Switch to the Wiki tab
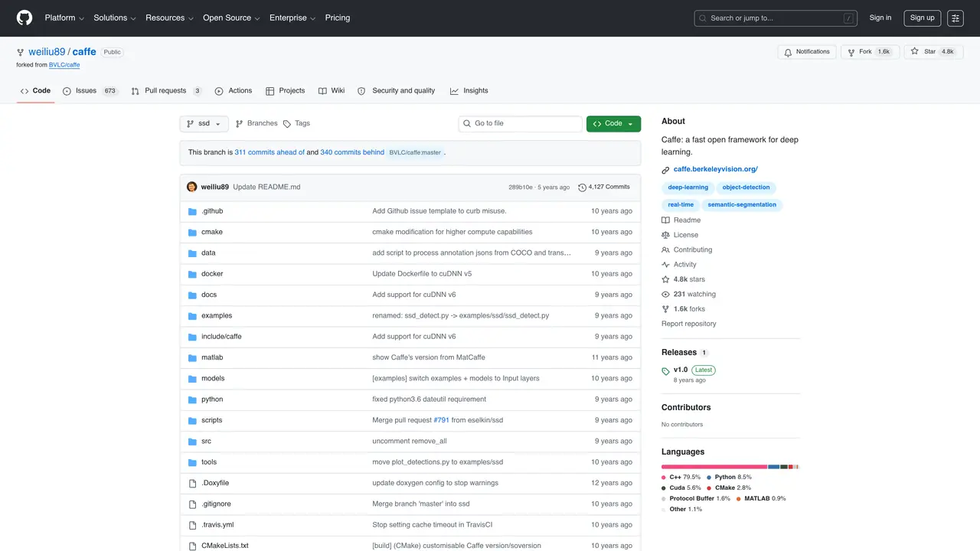 [x=332, y=91]
